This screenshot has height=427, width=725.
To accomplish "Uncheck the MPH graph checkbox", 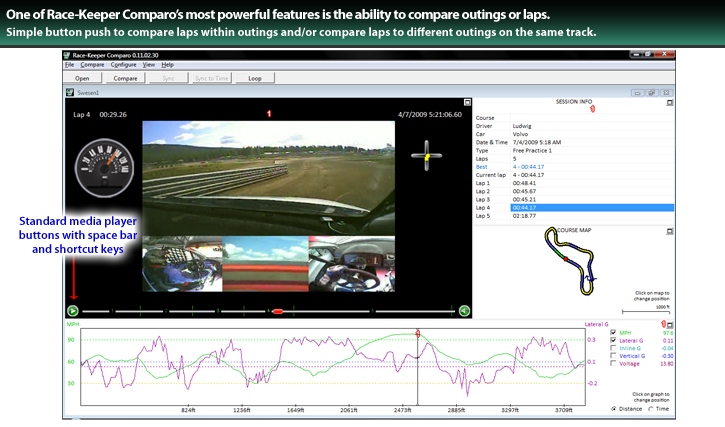I will point(612,333).
